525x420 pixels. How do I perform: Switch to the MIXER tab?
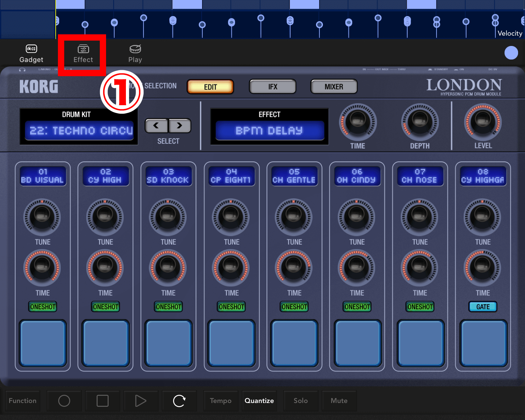(x=334, y=87)
